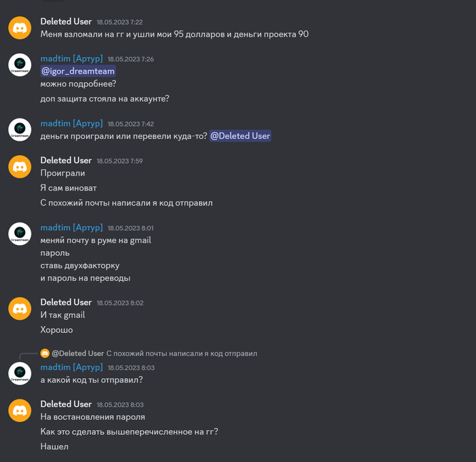476x462 pixels.
Task: Click madtim's Dreamteam avatar on the 7:42 message
Action: 20,129
